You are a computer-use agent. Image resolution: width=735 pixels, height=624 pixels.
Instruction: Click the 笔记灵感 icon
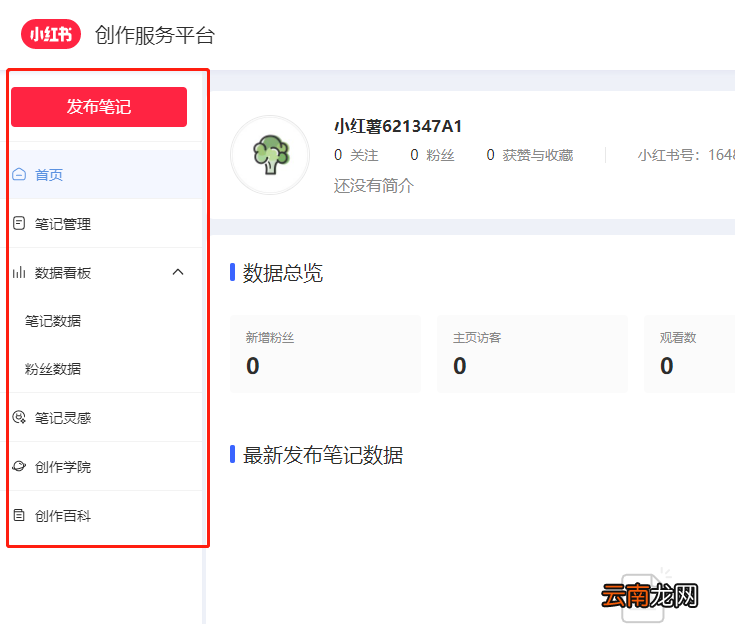pos(19,417)
